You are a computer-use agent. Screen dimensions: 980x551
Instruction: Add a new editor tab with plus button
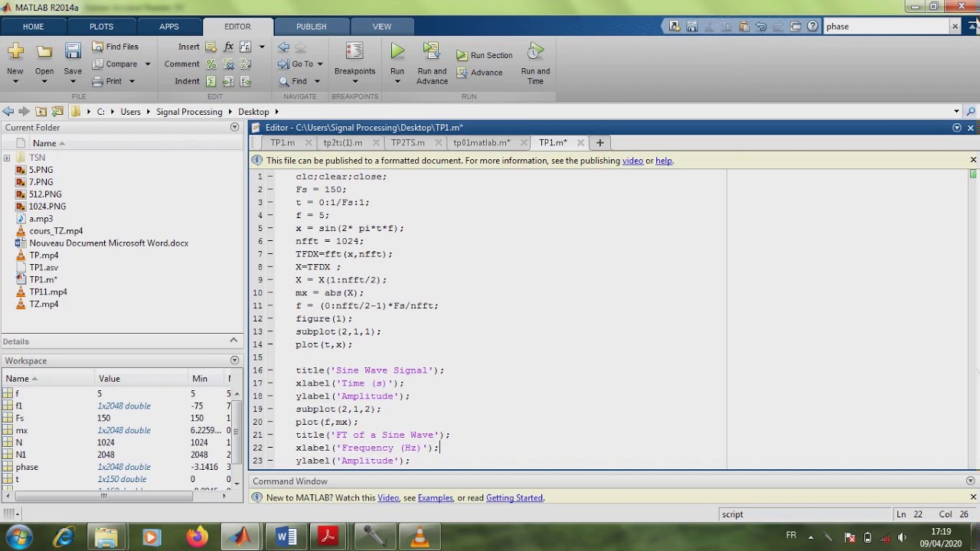point(600,143)
